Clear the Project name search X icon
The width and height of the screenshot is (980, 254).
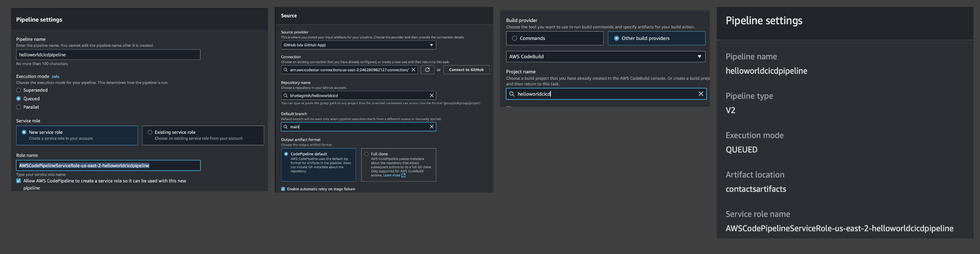click(x=701, y=94)
